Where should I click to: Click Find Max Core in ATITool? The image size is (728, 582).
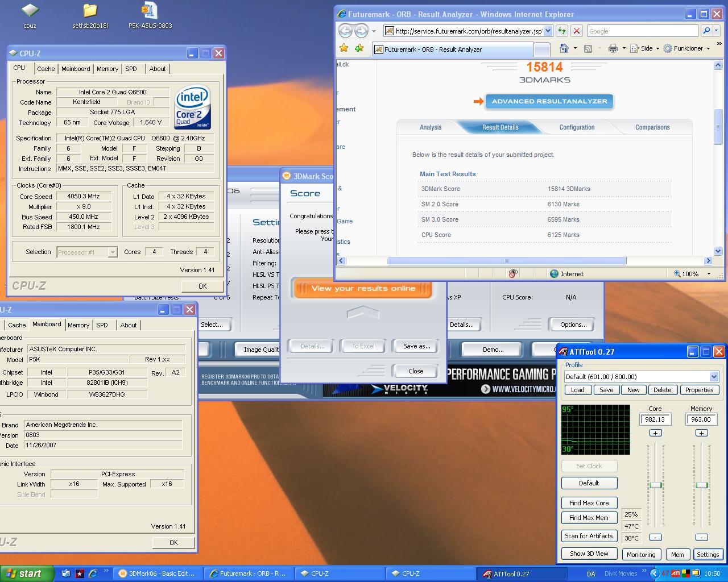589,503
